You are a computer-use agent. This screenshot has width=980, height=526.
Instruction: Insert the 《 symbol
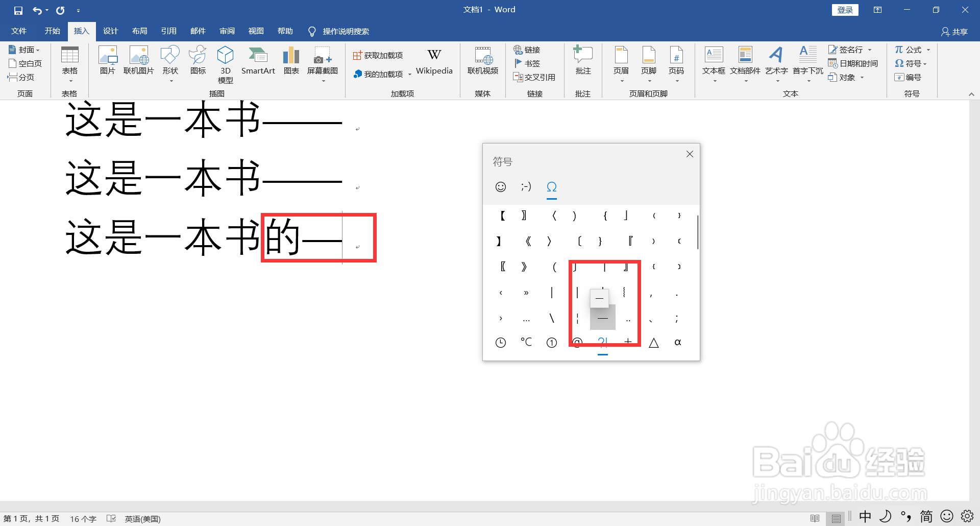tap(528, 241)
